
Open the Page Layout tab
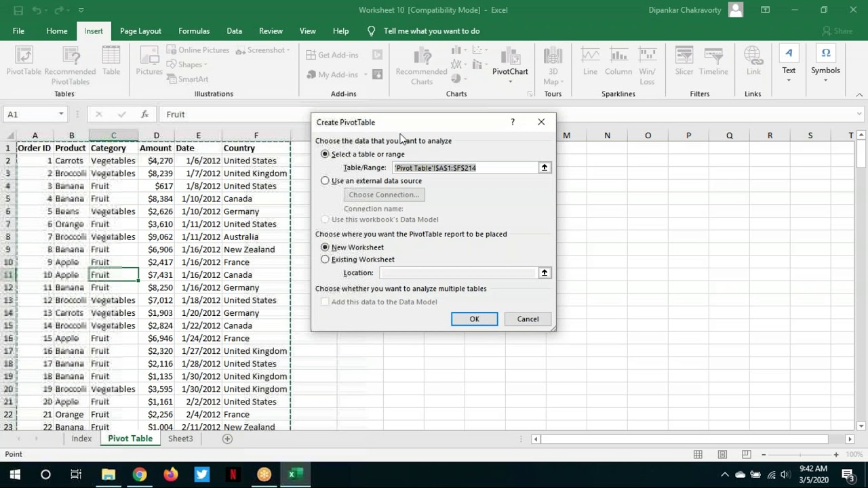pos(140,31)
